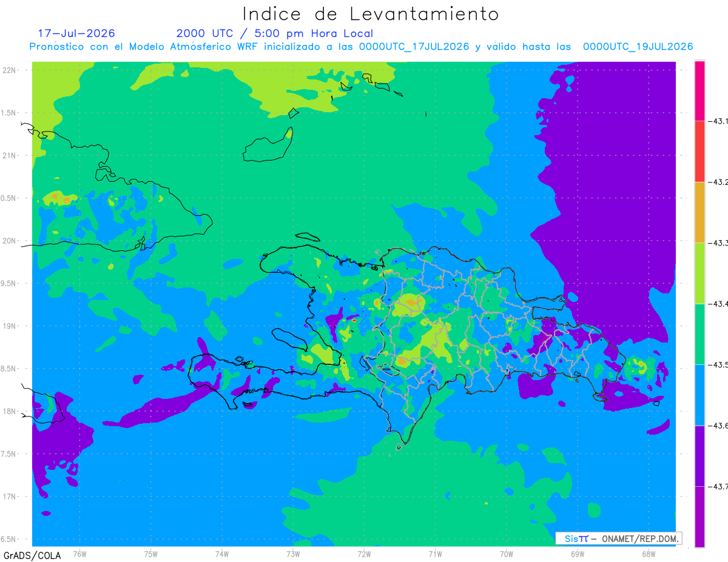The height and width of the screenshot is (562, 728).
Task: Click the latitude label "1.5N"
Action: [x=8, y=113]
